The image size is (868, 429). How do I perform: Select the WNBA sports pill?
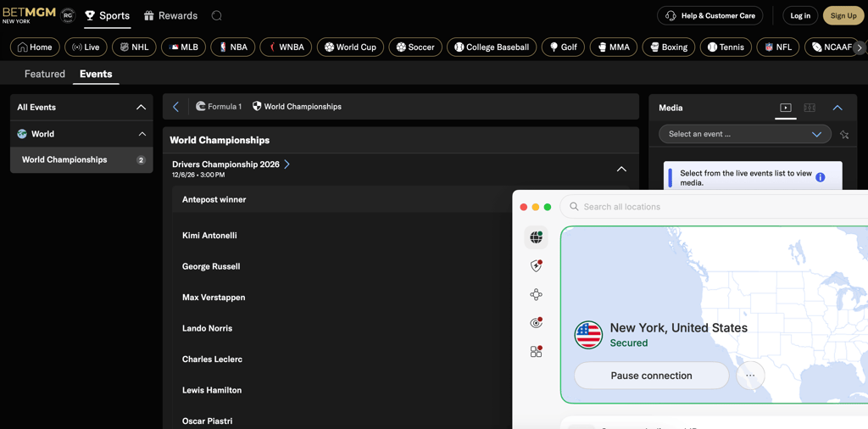coord(286,47)
